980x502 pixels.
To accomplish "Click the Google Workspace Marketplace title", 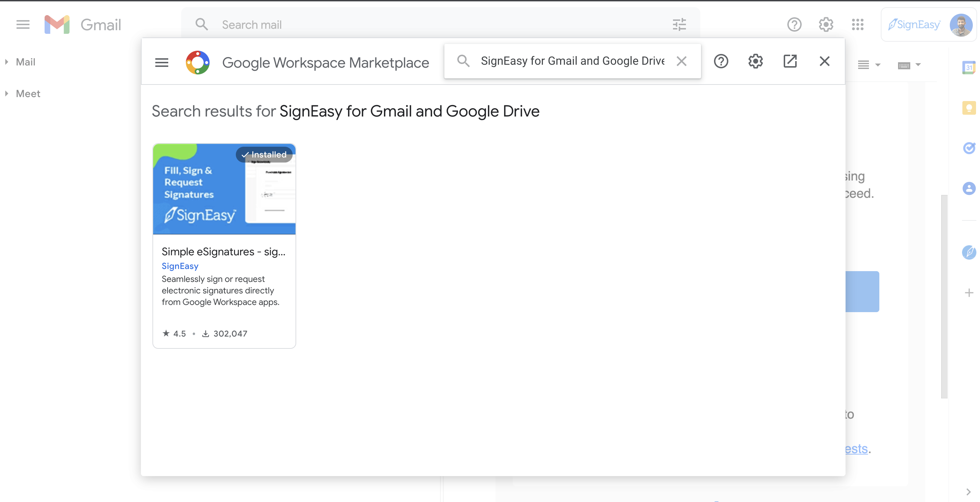I will click(325, 63).
